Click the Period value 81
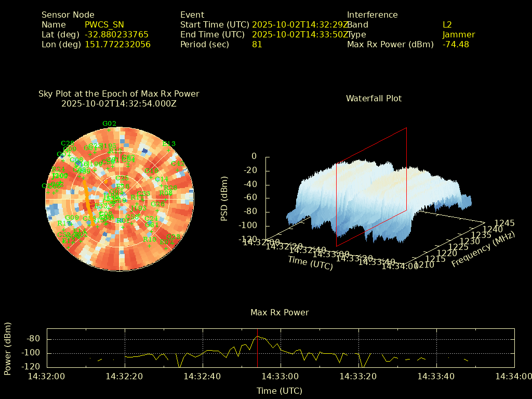 257,45
